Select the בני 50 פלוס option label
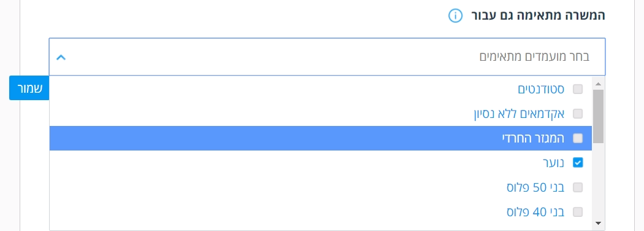644x231 pixels. pyautogui.click(x=535, y=187)
